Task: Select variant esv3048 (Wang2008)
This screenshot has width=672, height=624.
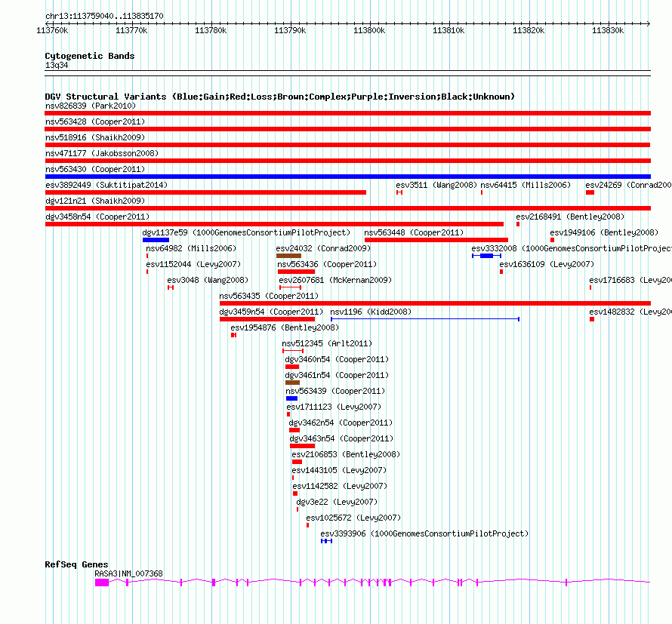Action: (208, 280)
